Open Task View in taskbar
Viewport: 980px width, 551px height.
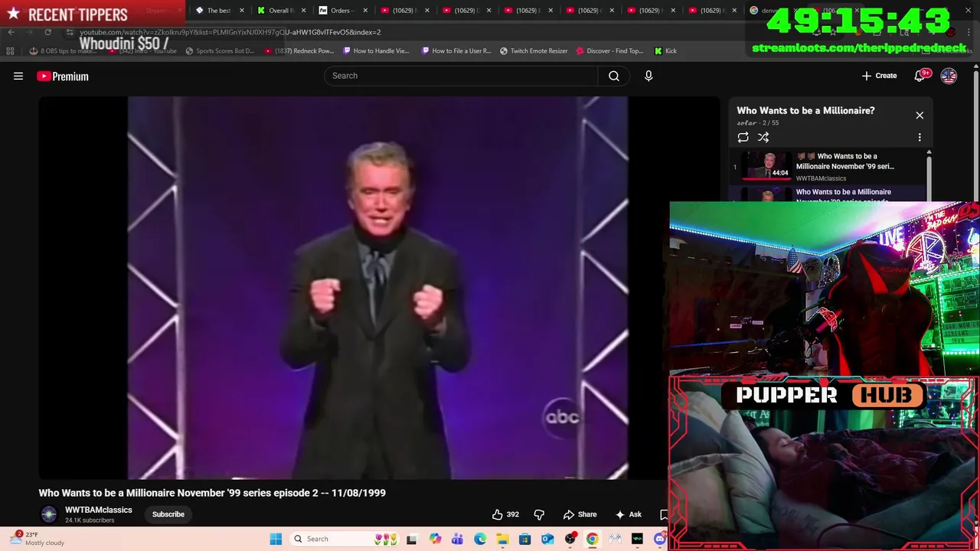coord(412,539)
